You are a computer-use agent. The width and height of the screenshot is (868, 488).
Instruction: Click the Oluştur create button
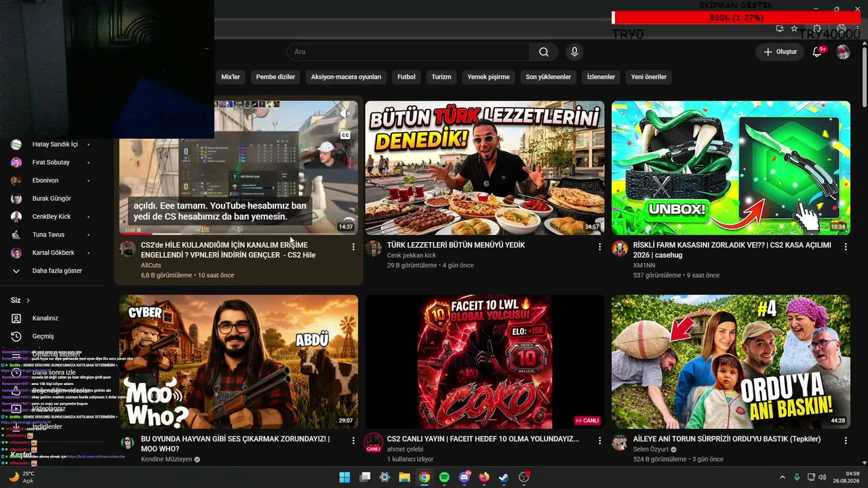pos(780,52)
